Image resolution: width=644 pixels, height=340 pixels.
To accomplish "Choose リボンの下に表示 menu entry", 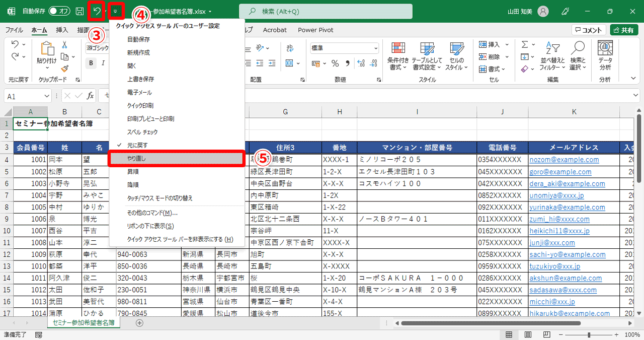I will [x=177, y=226].
